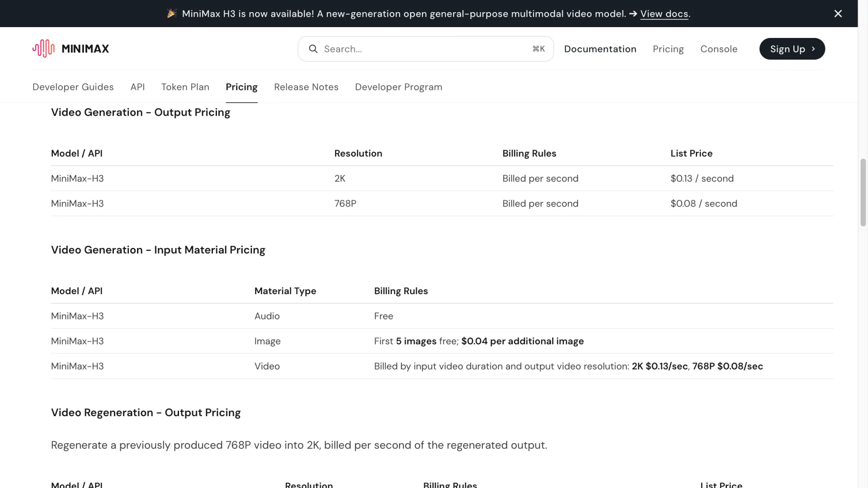This screenshot has width=868, height=488.
Task: Click heading 'Video Generation – Input Material Pricing'
Action: click(x=158, y=250)
